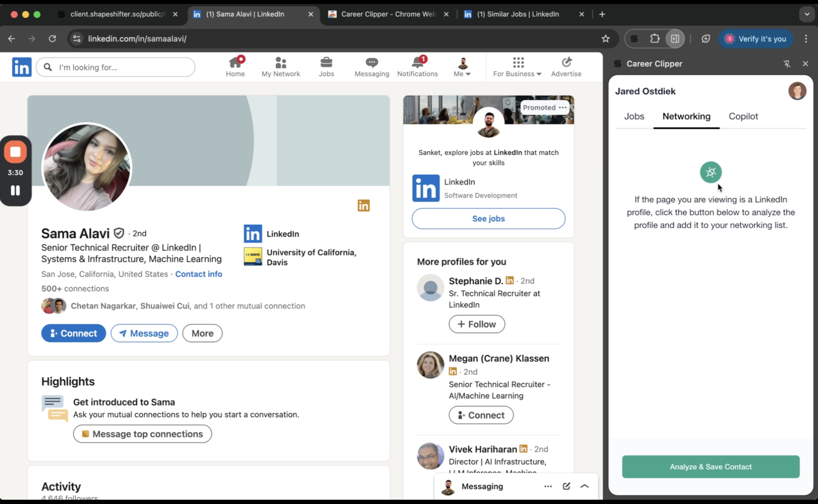Screen dimensions: 818x504
Task: Expand the Messaging overlay chevron
Action: tap(584, 486)
